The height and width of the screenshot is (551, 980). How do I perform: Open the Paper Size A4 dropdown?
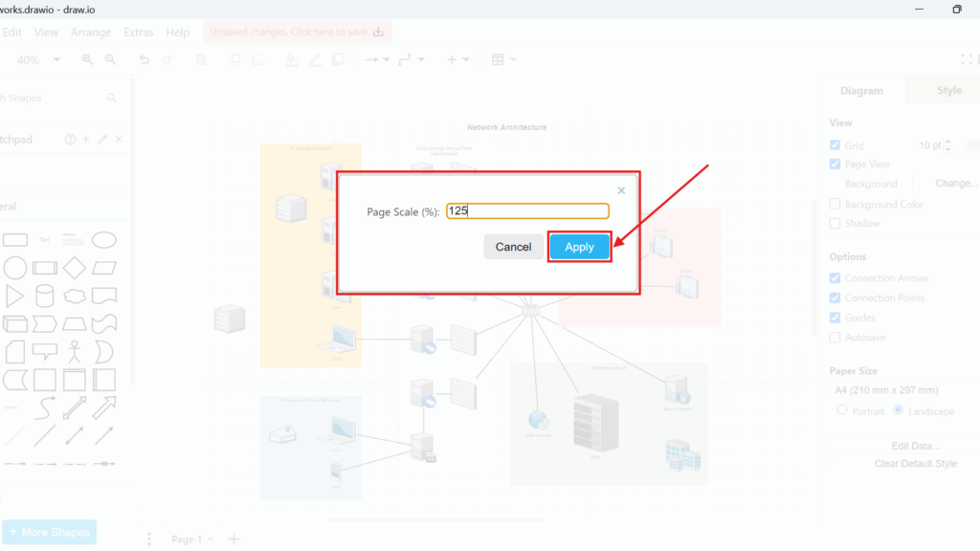click(x=900, y=388)
